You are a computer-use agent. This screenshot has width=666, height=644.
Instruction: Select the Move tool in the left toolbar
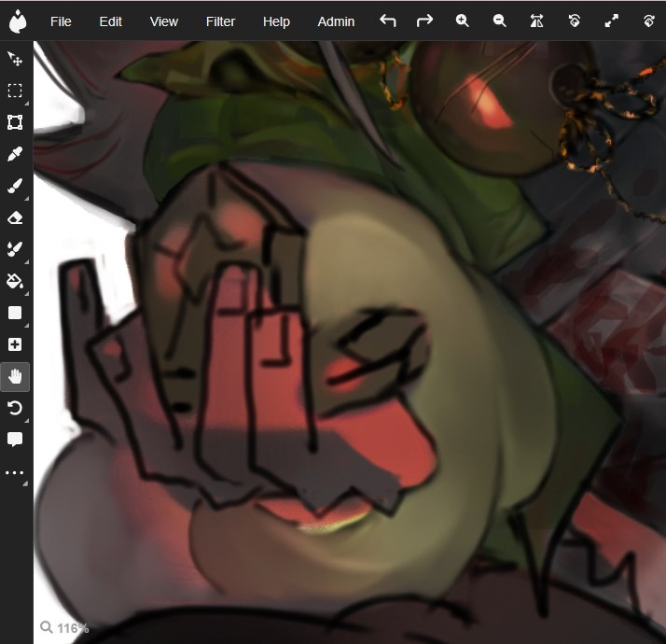pyautogui.click(x=15, y=59)
